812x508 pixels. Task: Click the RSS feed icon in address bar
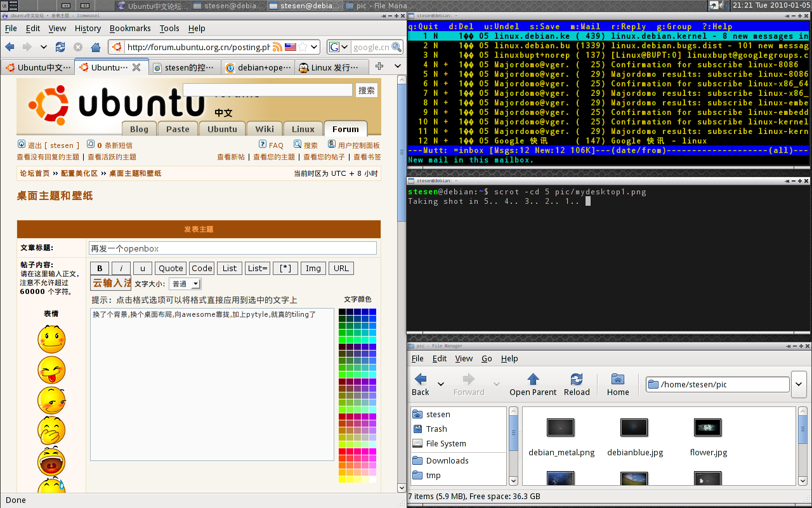click(x=277, y=47)
